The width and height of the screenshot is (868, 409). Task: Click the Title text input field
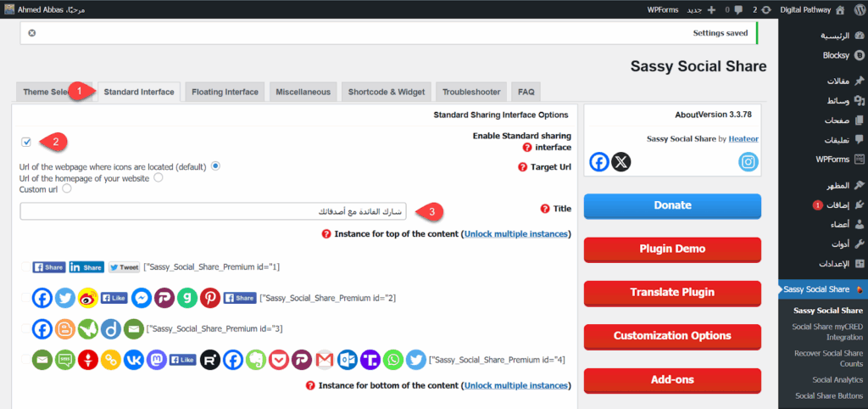click(x=213, y=211)
